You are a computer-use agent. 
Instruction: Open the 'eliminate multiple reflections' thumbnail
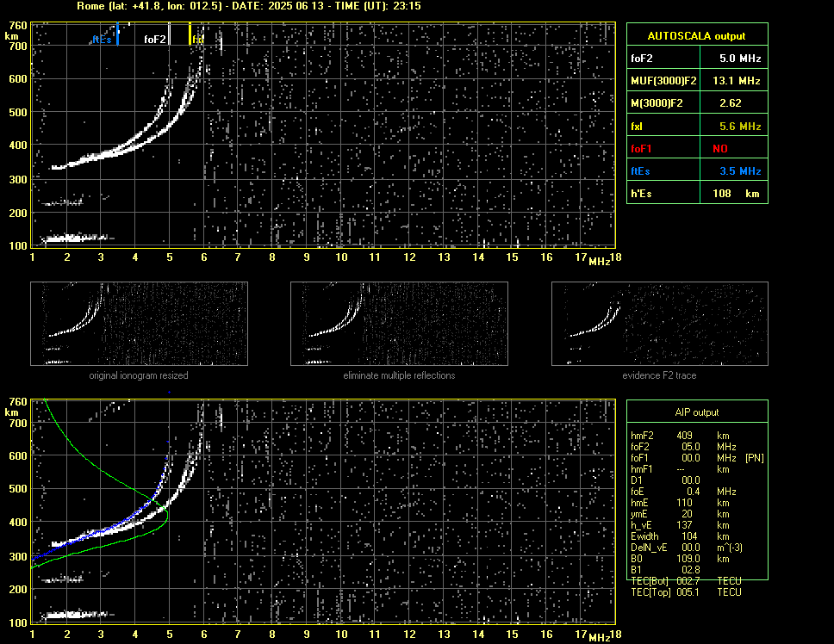coord(399,324)
